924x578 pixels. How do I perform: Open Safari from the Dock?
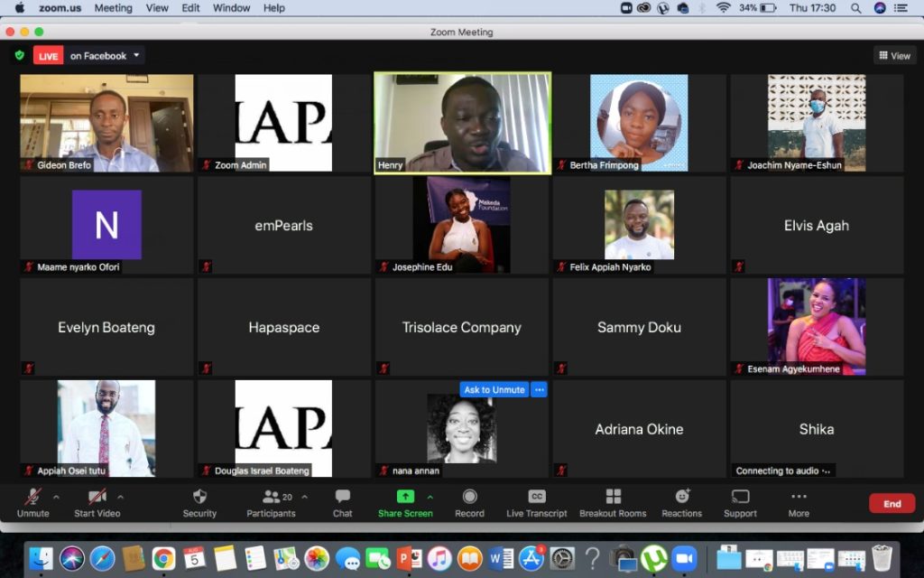(x=103, y=558)
